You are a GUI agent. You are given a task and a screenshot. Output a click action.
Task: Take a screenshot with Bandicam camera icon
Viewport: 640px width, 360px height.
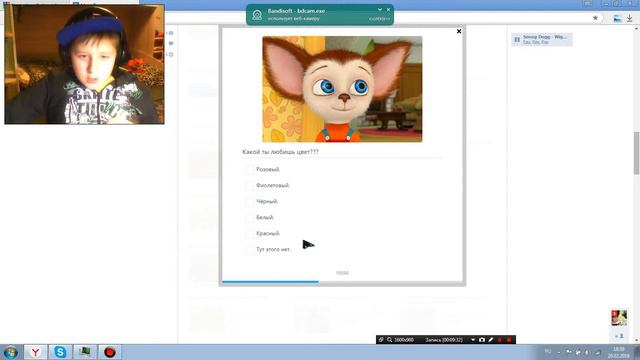(x=482, y=340)
